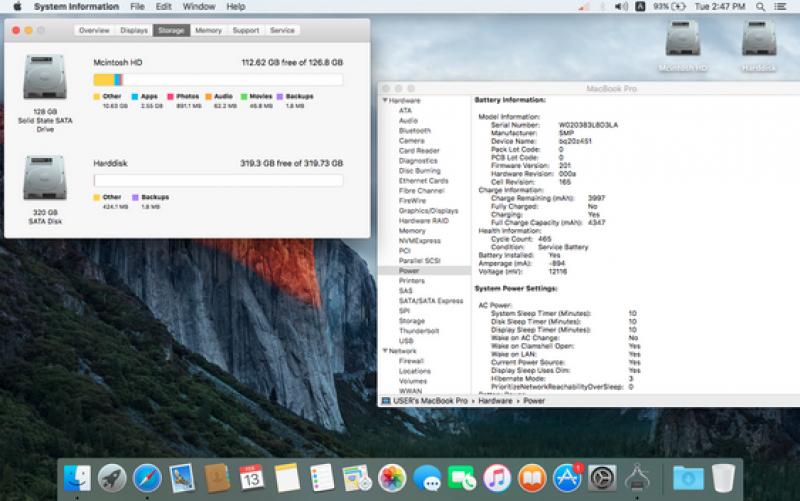Select Bluetooth in Hardware list
This screenshot has height=501, width=800.
pyautogui.click(x=415, y=131)
